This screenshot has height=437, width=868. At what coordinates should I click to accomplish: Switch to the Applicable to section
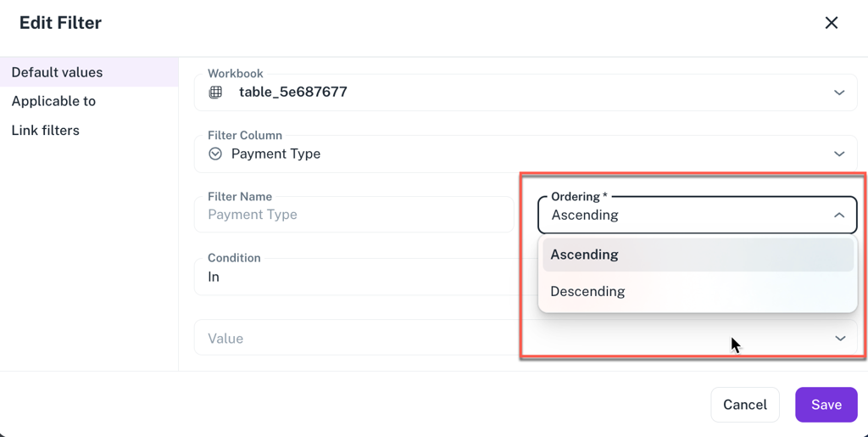[53, 101]
